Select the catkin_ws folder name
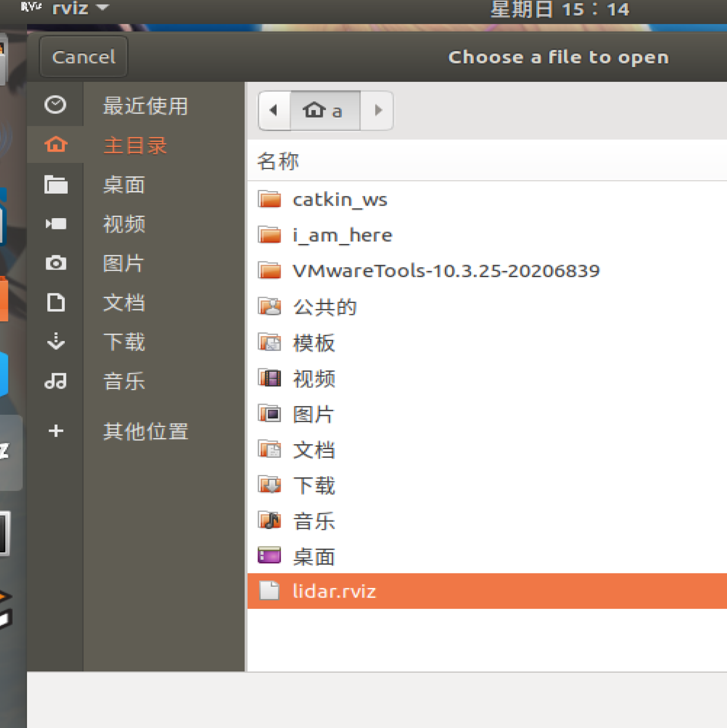Image resolution: width=727 pixels, height=728 pixels. (340, 200)
